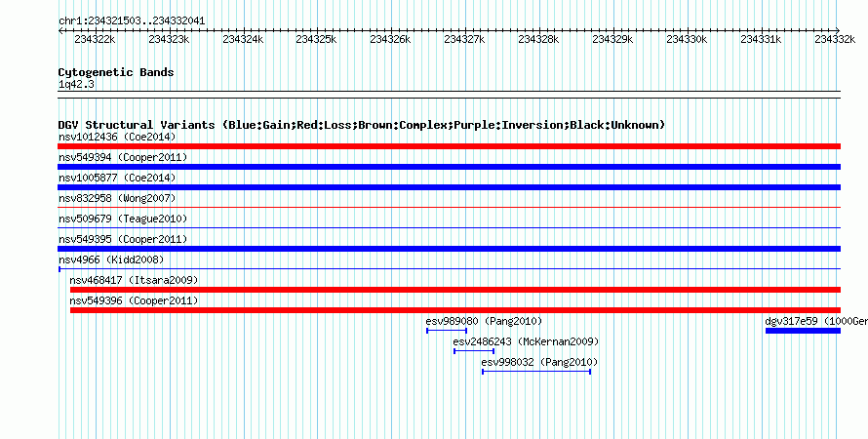Click the 1q42.3 cytogenetic band bar

(449, 95)
